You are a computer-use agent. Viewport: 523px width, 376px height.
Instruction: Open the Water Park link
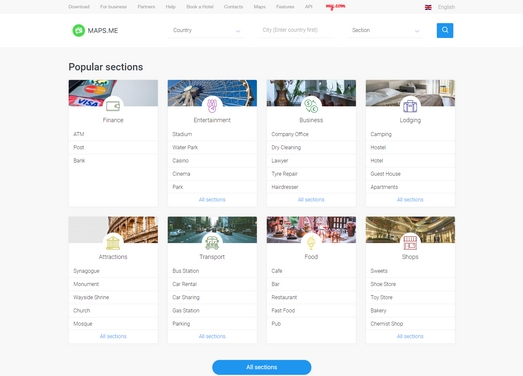[185, 147]
